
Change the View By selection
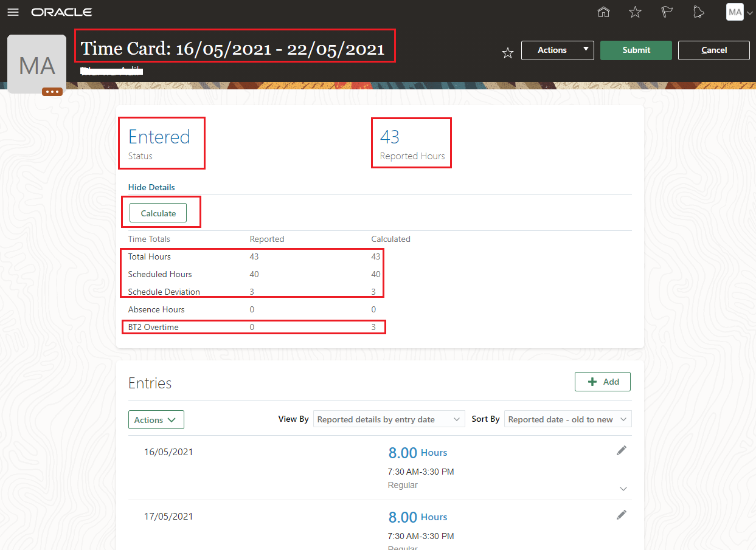click(x=389, y=419)
